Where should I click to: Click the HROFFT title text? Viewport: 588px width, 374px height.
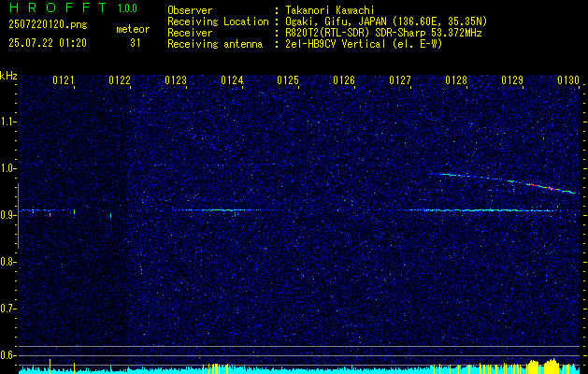(x=57, y=7)
